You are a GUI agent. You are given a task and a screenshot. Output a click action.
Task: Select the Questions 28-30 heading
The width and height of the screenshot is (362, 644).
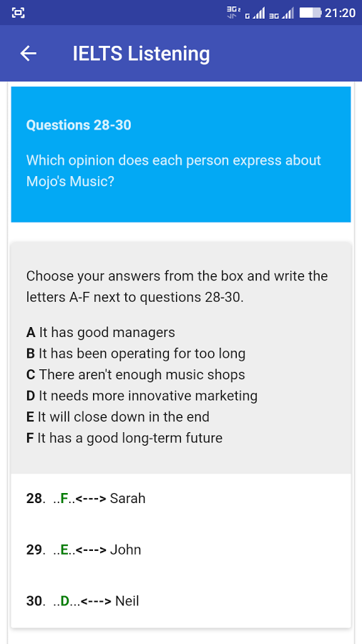[x=79, y=125]
